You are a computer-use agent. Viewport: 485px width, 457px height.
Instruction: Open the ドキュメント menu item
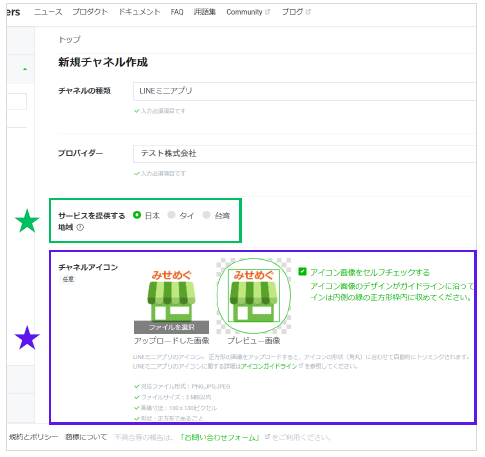pyautogui.click(x=139, y=12)
